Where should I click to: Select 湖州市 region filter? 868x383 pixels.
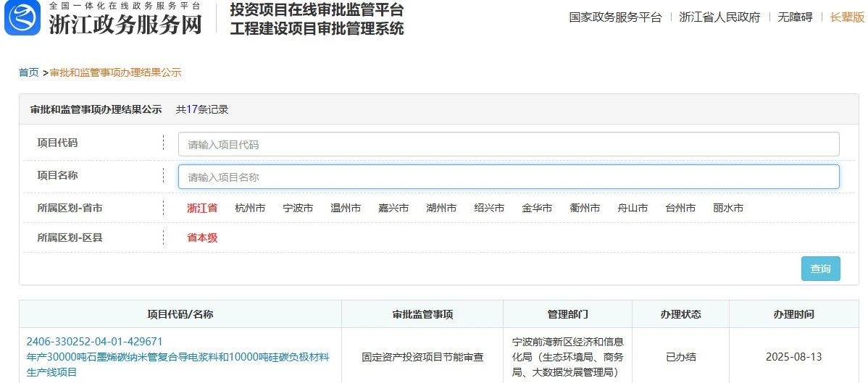(441, 208)
